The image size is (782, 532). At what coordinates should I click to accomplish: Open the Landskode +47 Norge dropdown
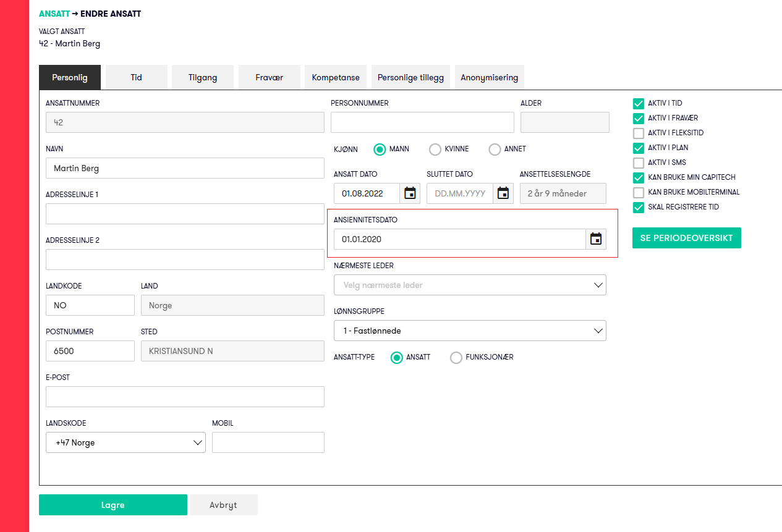tap(125, 442)
